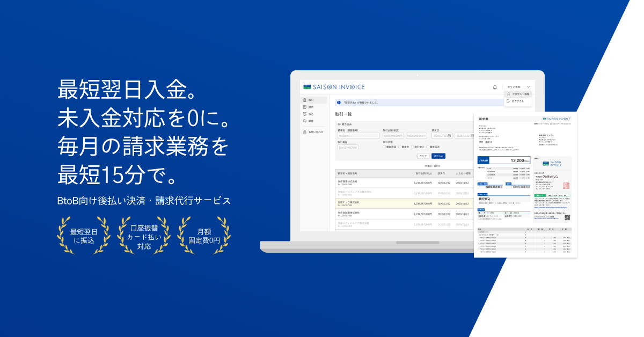Click the 口座振替カード払い対応 laurel badge
The width and height of the screenshot is (644, 337).
(144, 237)
